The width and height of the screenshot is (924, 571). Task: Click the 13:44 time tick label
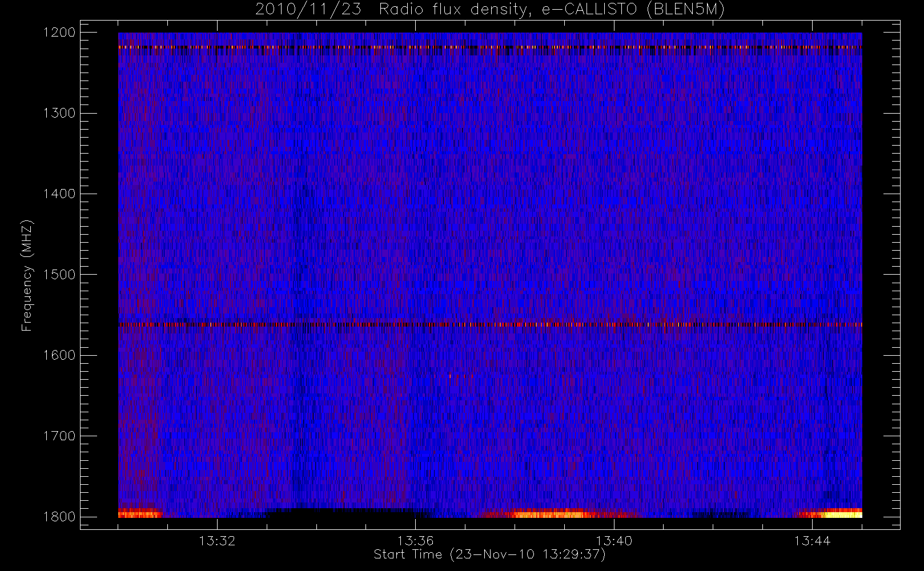[812, 541]
